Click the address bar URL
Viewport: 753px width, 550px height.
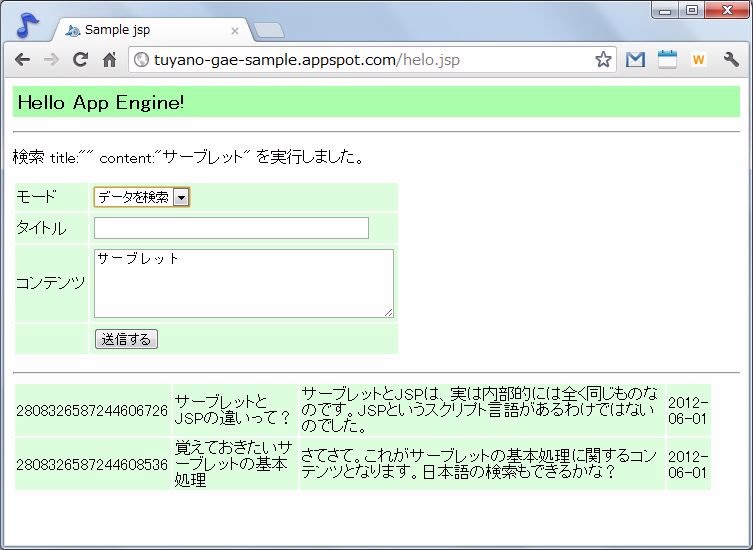(360, 60)
